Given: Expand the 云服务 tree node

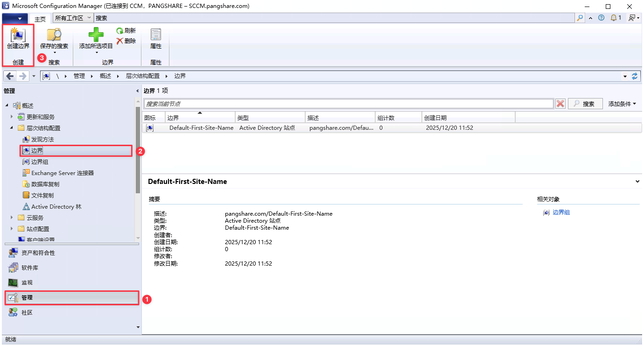Looking at the screenshot, I should (12, 218).
